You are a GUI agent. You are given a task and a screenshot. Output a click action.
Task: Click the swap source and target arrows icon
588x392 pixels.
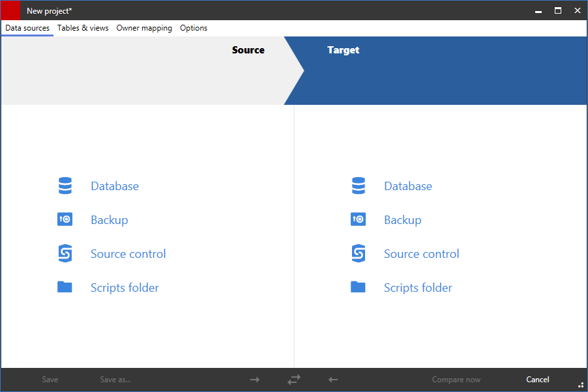click(x=293, y=379)
